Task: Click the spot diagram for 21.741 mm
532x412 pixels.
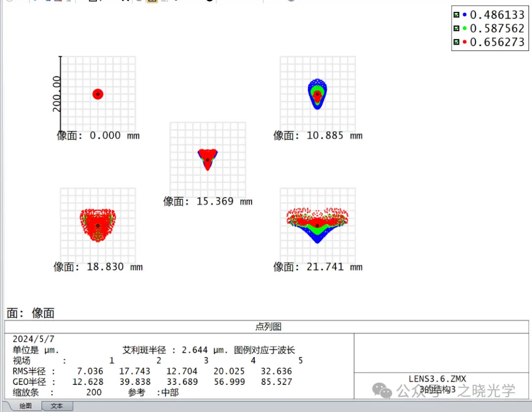Action: coord(318,225)
